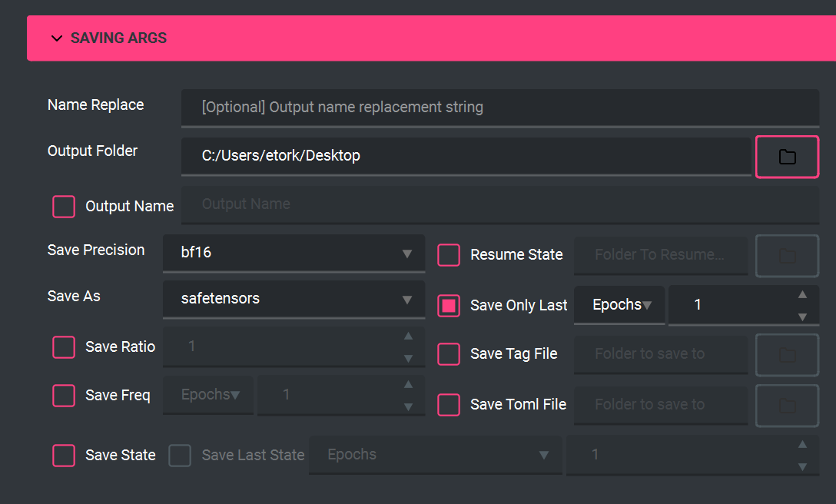Uncheck the Save Only Last checkbox

tap(449, 305)
